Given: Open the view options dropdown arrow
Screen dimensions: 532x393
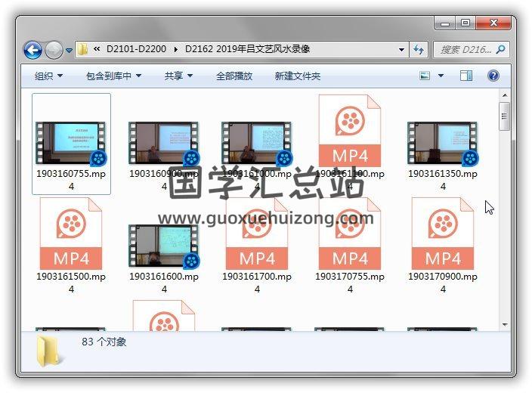Looking at the screenshot, I should pos(441,76).
